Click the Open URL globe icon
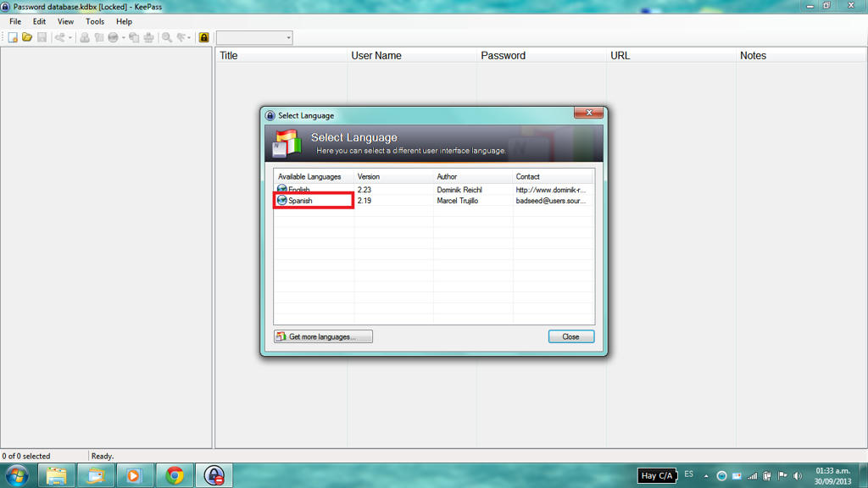Viewport: 868px width, 488px height. coord(113,37)
